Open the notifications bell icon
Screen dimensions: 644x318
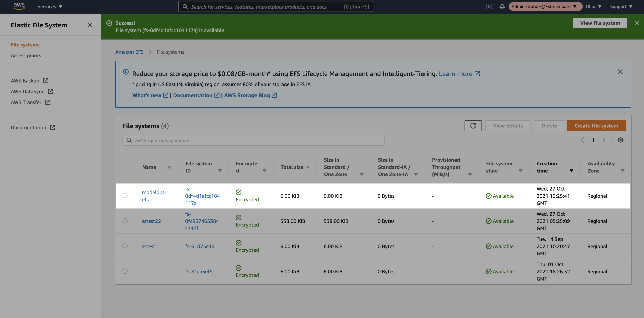pyautogui.click(x=502, y=6)
